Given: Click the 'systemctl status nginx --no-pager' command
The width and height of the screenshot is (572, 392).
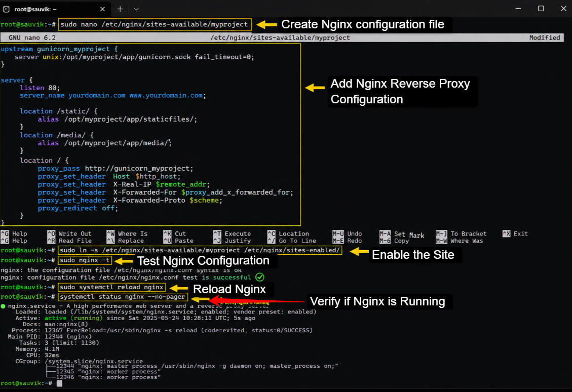Looking at the screenshot, I should [122, 297].
